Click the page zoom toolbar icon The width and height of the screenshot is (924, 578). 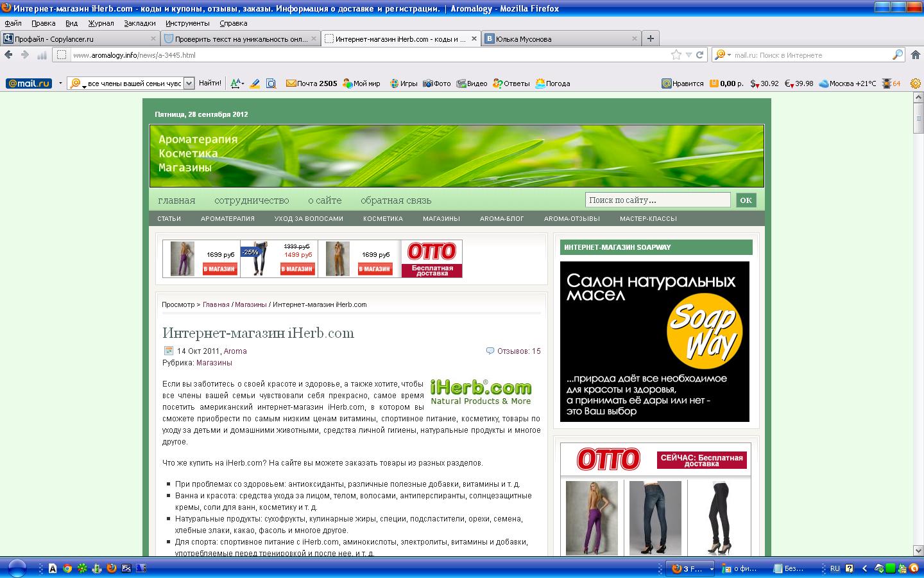(x=271, y=83)
